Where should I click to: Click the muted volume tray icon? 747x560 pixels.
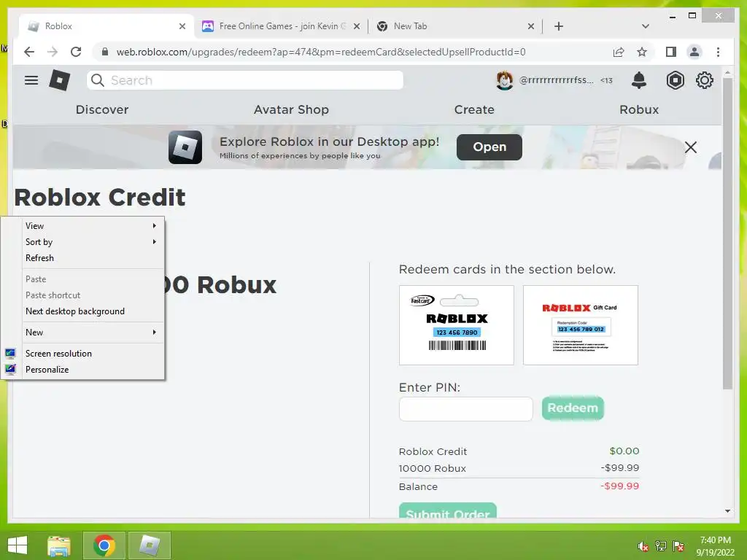643,546
